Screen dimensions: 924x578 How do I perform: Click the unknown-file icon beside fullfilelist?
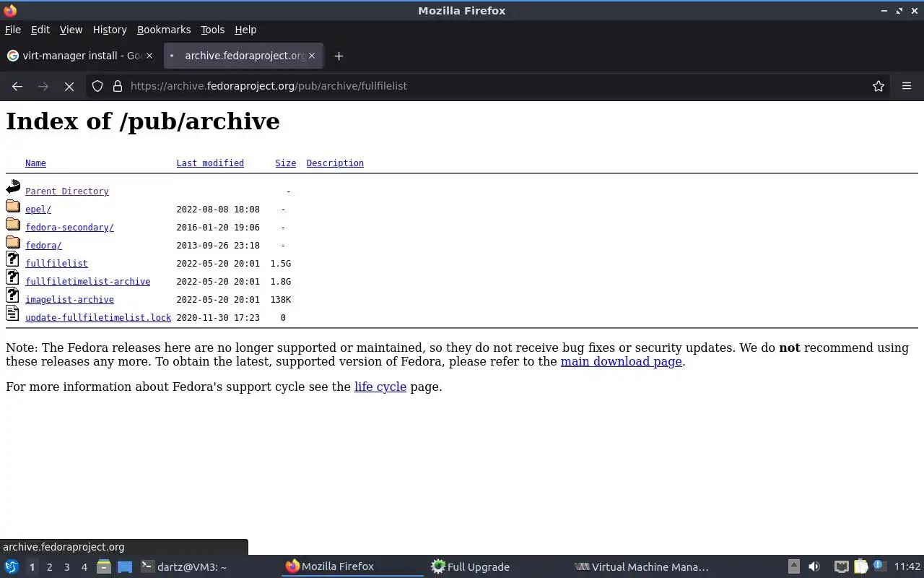[12, 259]
